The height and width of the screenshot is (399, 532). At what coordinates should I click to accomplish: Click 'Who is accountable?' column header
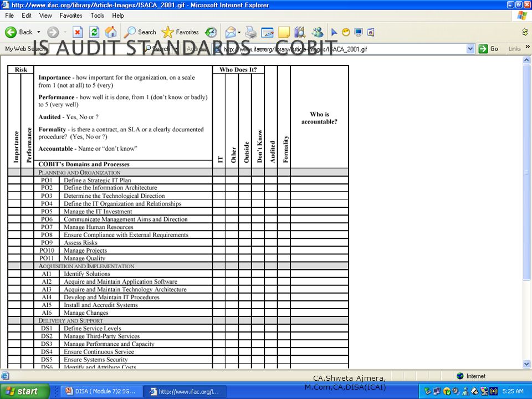[x=319, y=117]
